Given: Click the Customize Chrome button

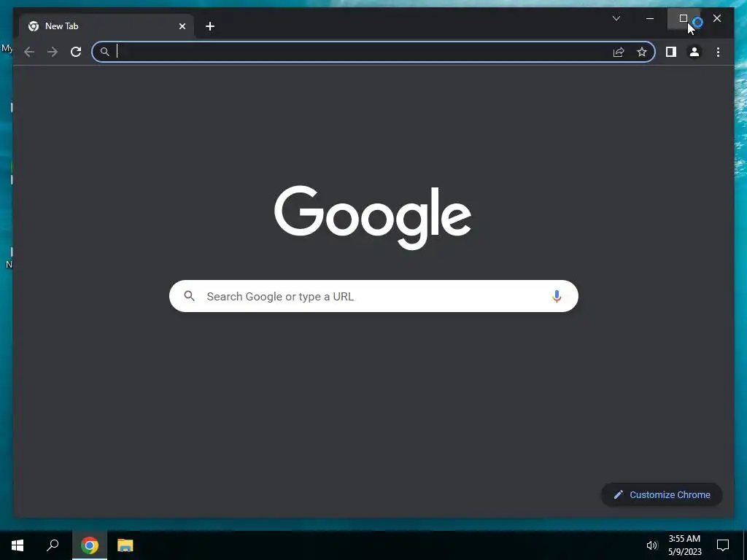Looking at the screenshot, I should [x=662, y=495].
